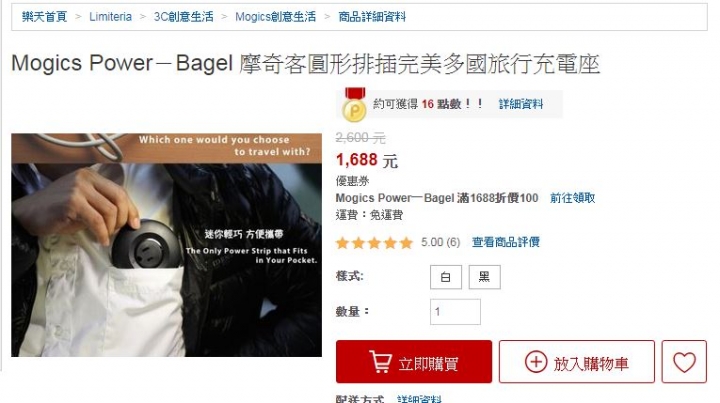Open 3C創意生活 breadcrumb category
The height and width of the screenshot is (403, 720).
point(183,17)
